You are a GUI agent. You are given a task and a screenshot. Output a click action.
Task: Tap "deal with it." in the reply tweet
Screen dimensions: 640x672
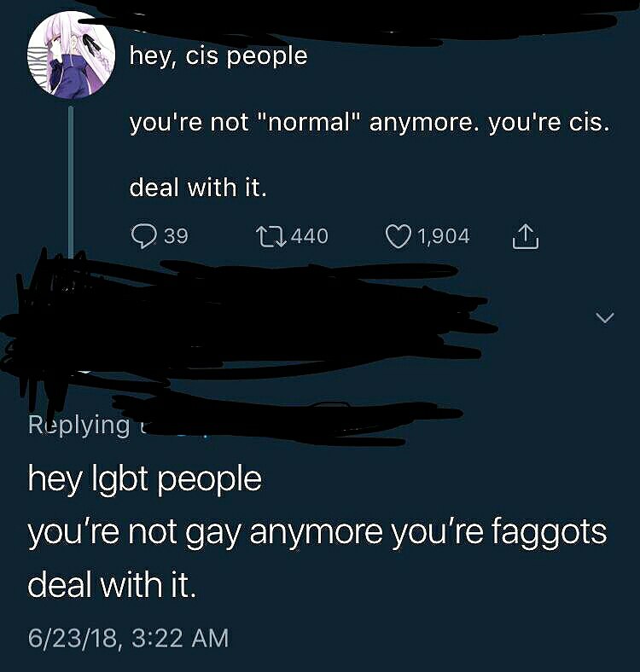point(113,585)
